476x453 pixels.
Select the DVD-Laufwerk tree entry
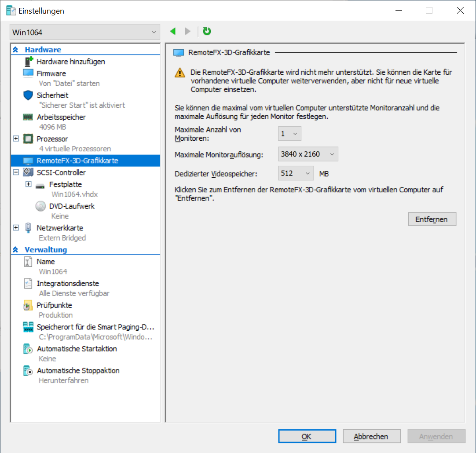(x=72, y=206)
